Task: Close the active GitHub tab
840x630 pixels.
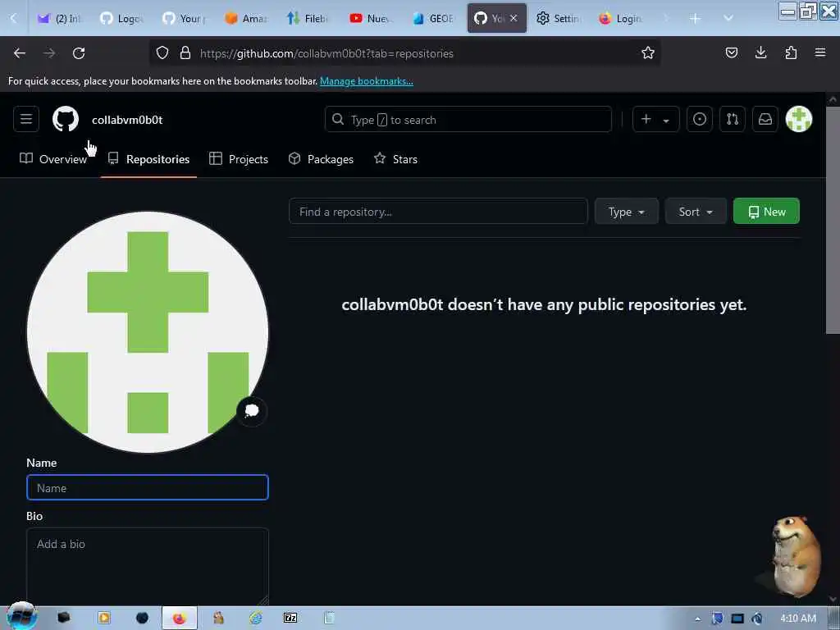Action: click(x=514, y=18)
